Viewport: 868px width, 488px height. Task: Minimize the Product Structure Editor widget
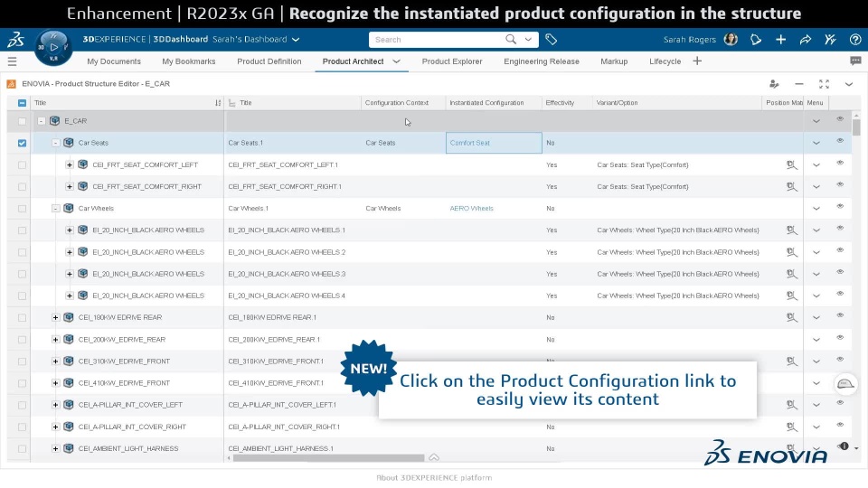(798, 84)
